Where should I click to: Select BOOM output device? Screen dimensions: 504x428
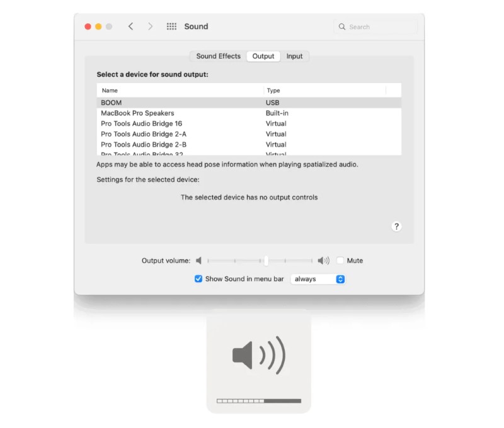pyautogui.click(x=249, y=103)
